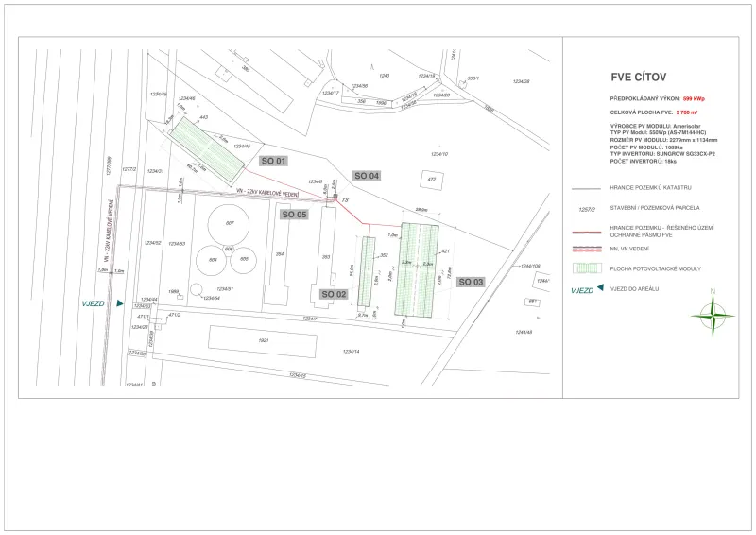Click the 'POČET INVERTORŮ: 18ks' line
This screenshot has height=535, width=756.
(643, 161)
